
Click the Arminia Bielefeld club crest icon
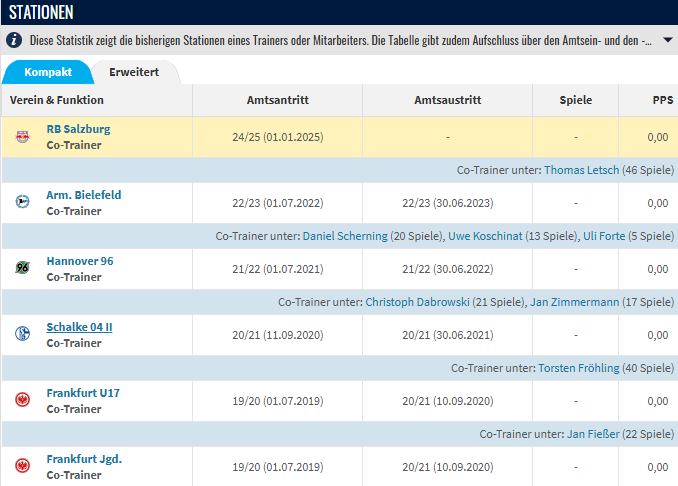point(21,203)
